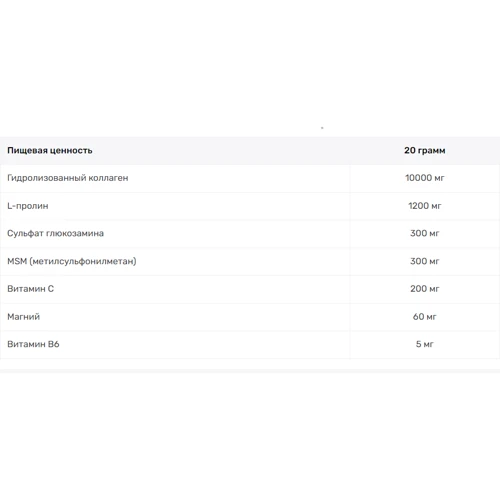This screenshot has height=500, width=500.
Task: Click the '10000 мг' value cell
Action: (425, 178)
